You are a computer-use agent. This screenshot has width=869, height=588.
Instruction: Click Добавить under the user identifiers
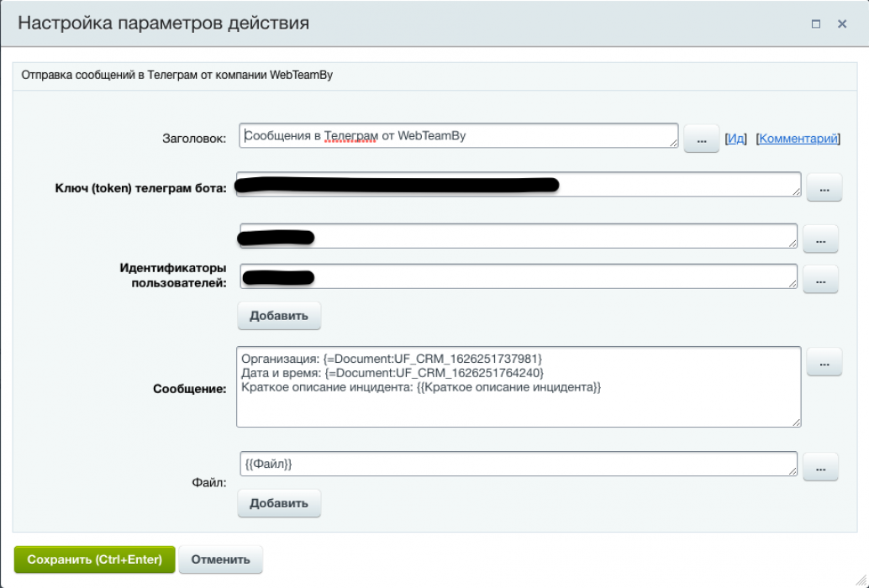[279, 315]
